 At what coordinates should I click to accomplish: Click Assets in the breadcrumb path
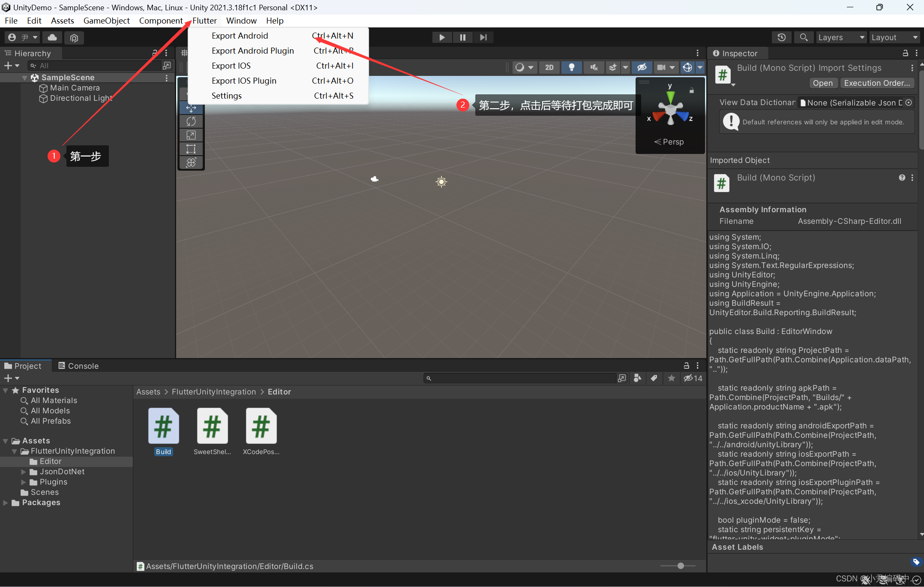148,392
